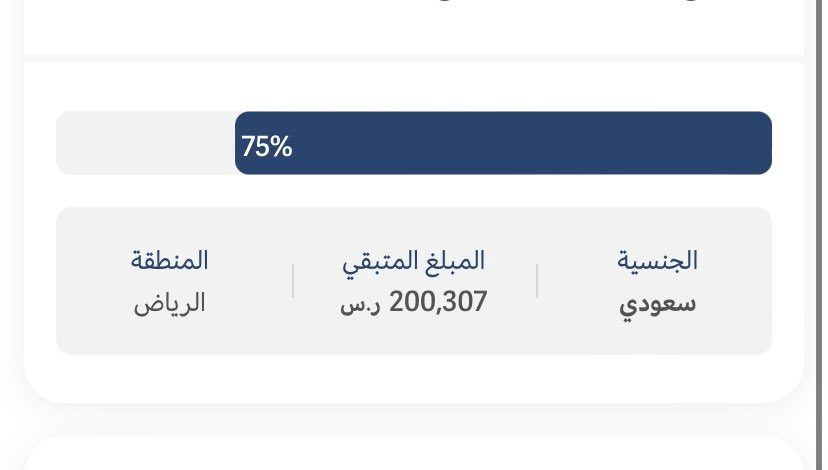The image size is (828, 470).
Task: Click the partially visible card at bottom
Action: (414, 453)
